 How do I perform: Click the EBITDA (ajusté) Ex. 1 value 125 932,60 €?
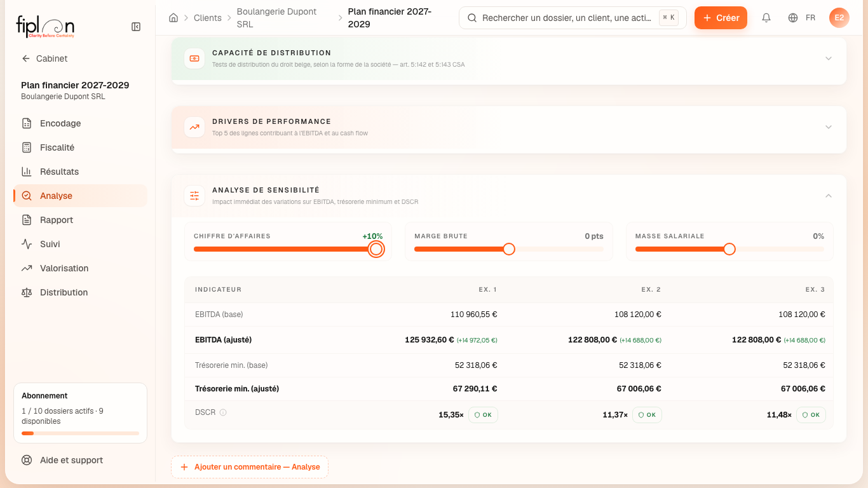[x=430, y=340]
